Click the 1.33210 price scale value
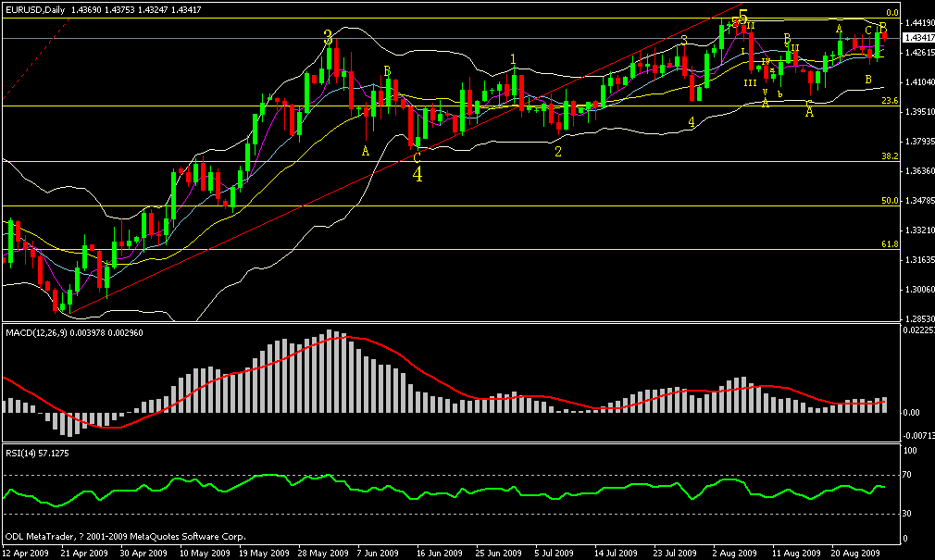 coord(919,230)
